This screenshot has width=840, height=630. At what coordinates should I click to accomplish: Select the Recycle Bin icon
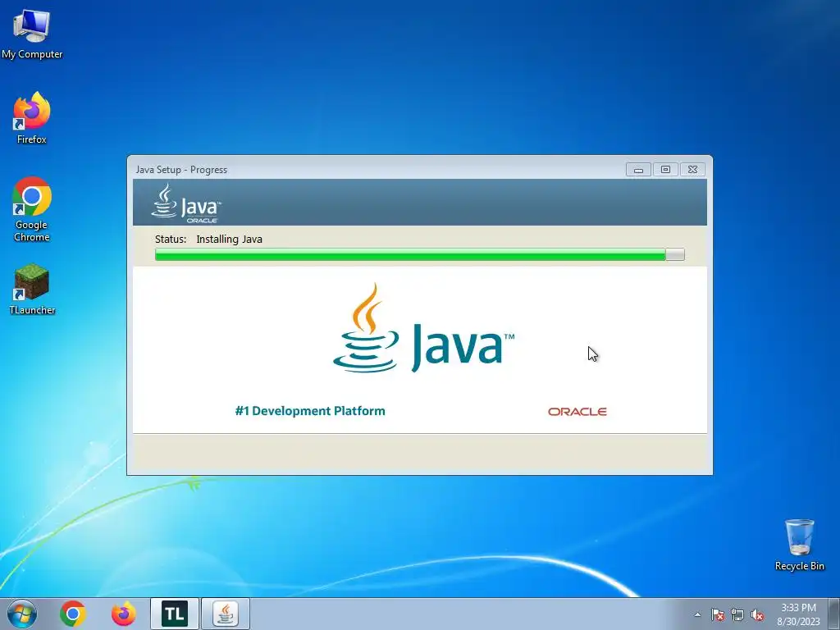tap(799, 545)
